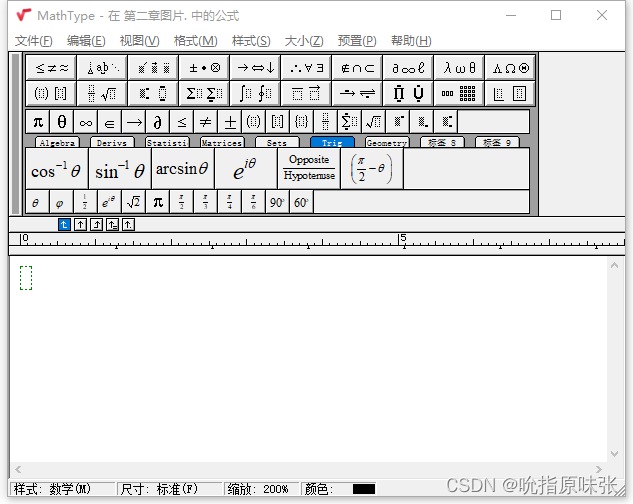
Task: Open the matrix templates palette
Action: click(x=459, y=94)
